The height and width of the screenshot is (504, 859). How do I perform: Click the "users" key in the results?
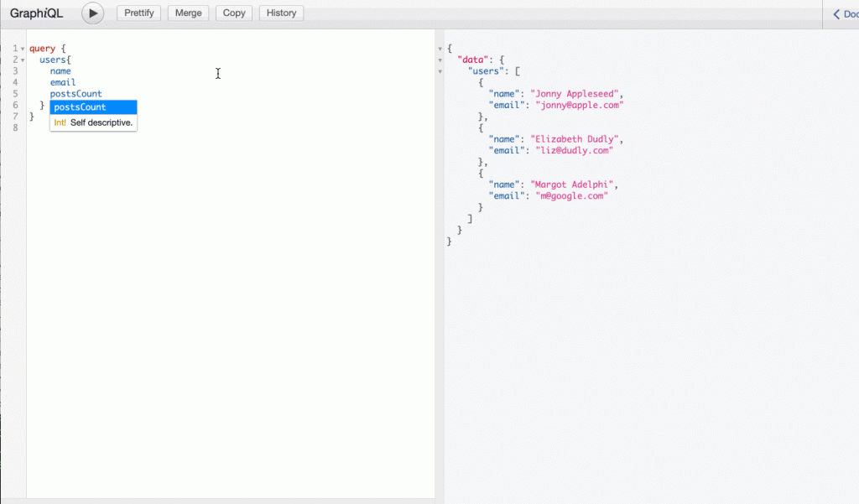coord(486,71)
